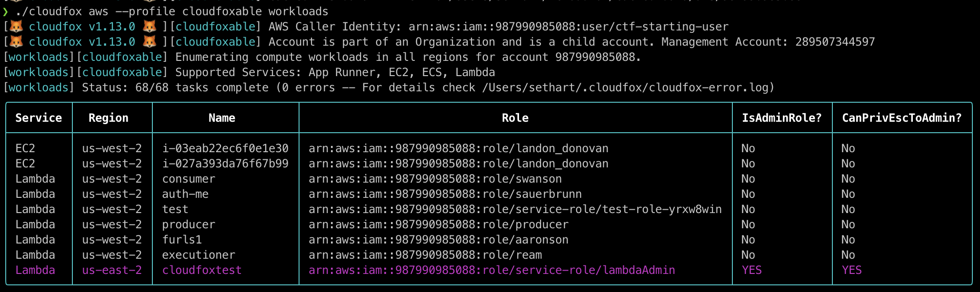Click the test-role-yrxw8win role ARN
The image size is (980, 292).
pos(515,209)
